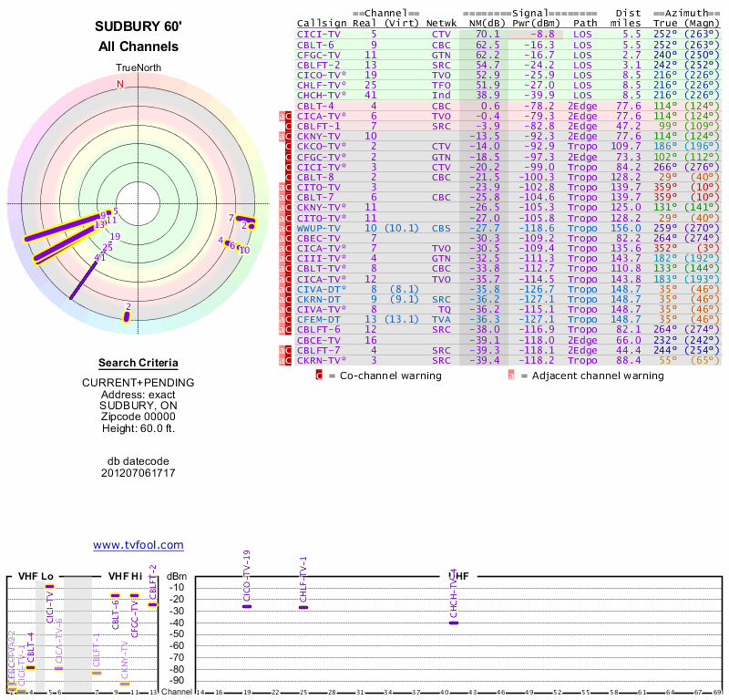Screen dimensions: 729x700
Task: Select the CIVA-DT* callsign
Action: point(322,289)
